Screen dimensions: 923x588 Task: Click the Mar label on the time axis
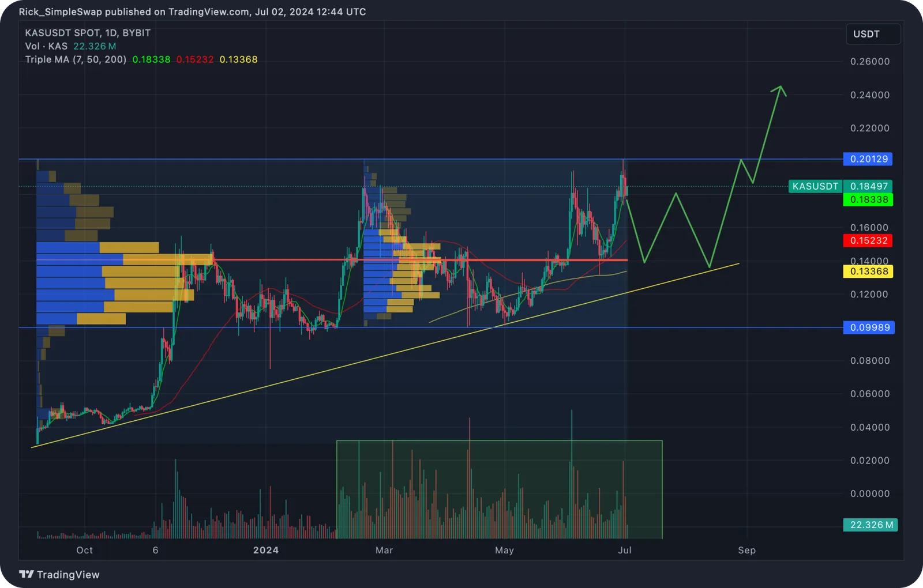[x=384, y=550]
